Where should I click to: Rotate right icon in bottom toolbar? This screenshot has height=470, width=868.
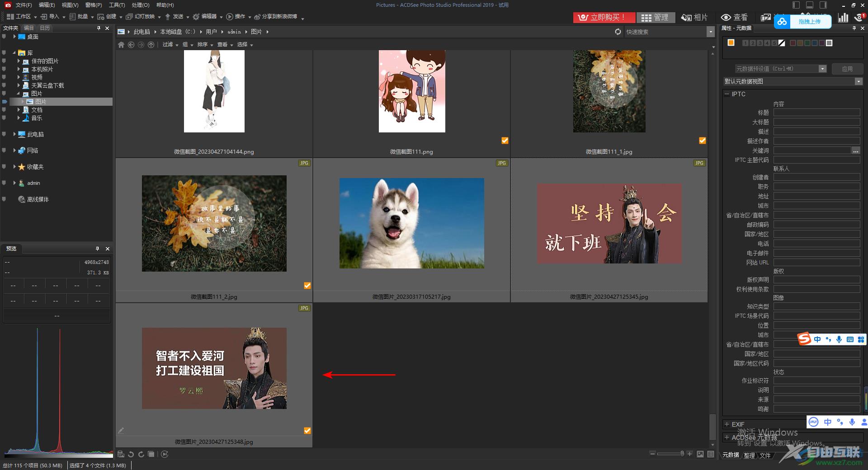[141, 454]
